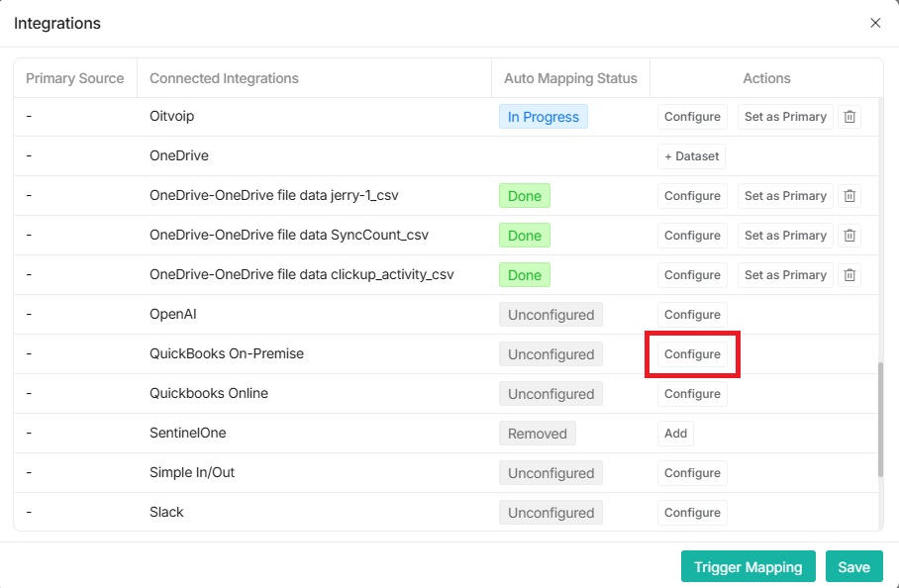Set jerry-1_csv dataset as Primary
The width and height of the screenshot is (899, 588).
[785, 196]
